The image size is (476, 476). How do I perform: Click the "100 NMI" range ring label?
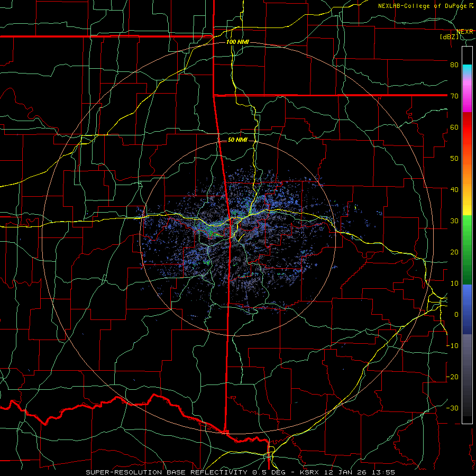click(237, 42)
